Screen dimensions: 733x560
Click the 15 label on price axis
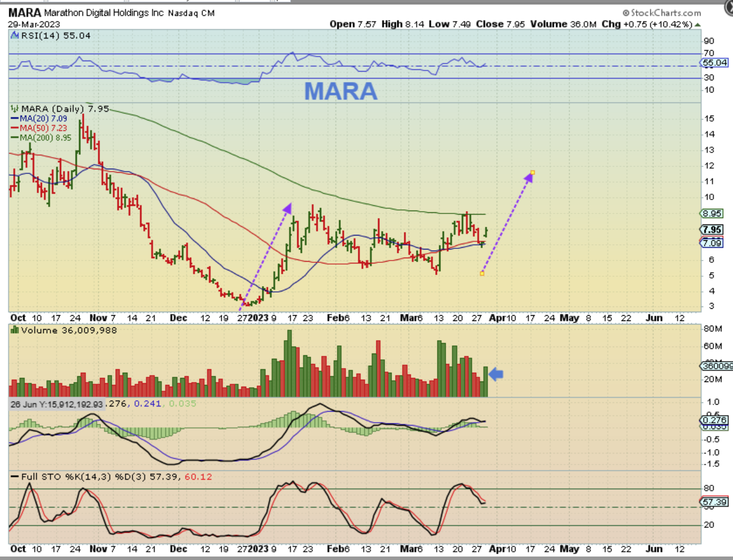coord(709,118)
